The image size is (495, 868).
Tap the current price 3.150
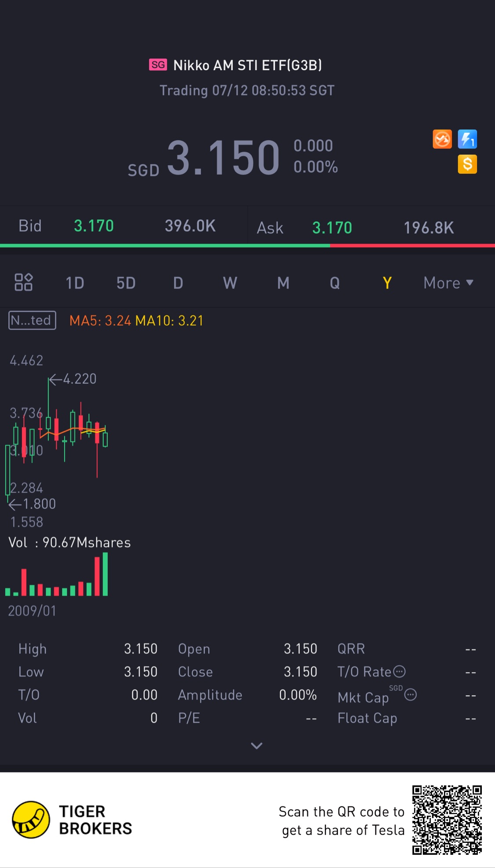click(223, 158)
